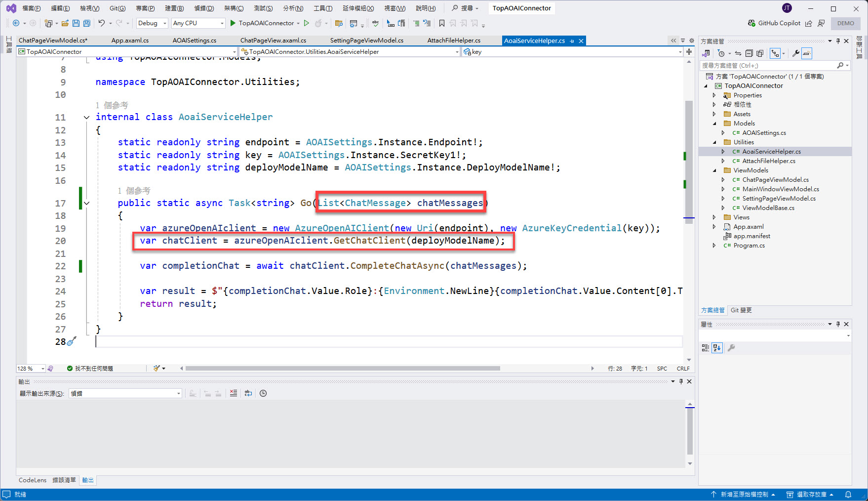Viewport: 868px width, 501px height.
Task: Toggle Preview Selected Items in Solution Explorer
Action: click(x=807, y=53)
